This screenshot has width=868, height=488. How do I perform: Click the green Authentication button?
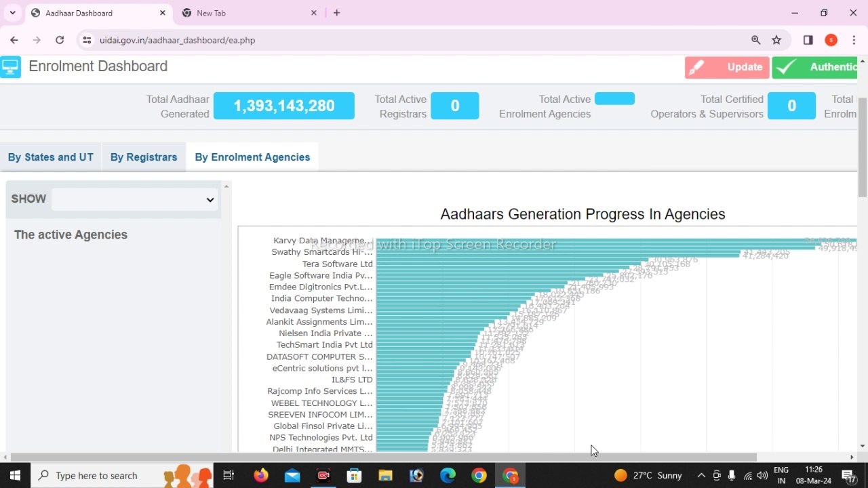coord(817,67)
